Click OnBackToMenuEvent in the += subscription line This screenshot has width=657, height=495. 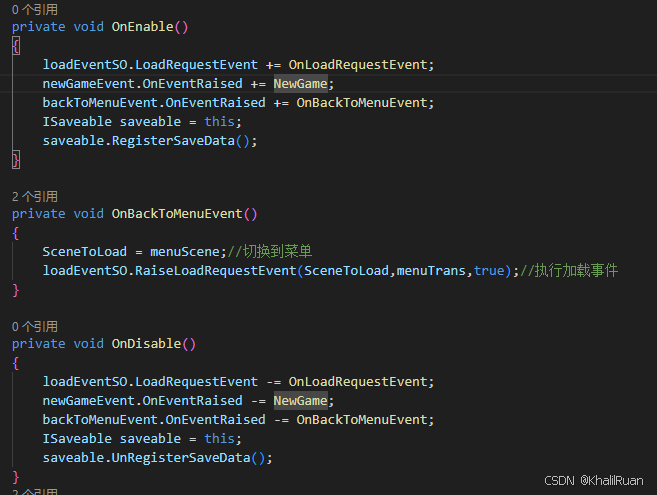362,103
